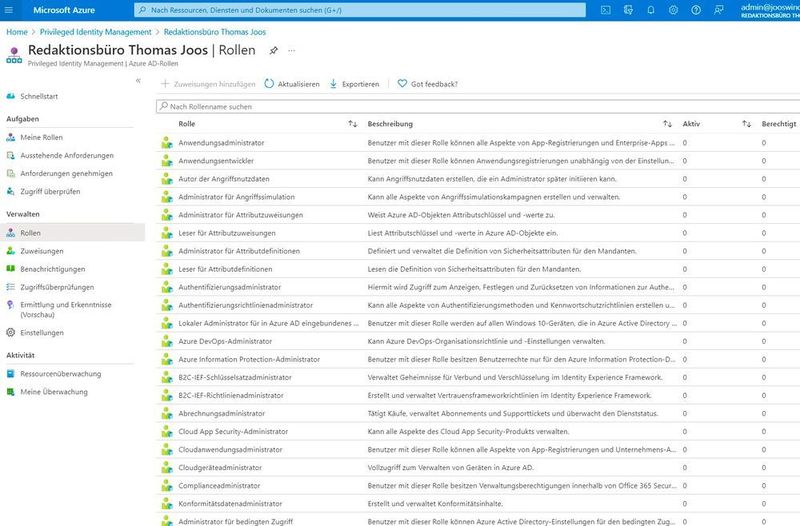Open Schnellstart in the sidebar
The image size is (800, 526).
pos(39,96)
